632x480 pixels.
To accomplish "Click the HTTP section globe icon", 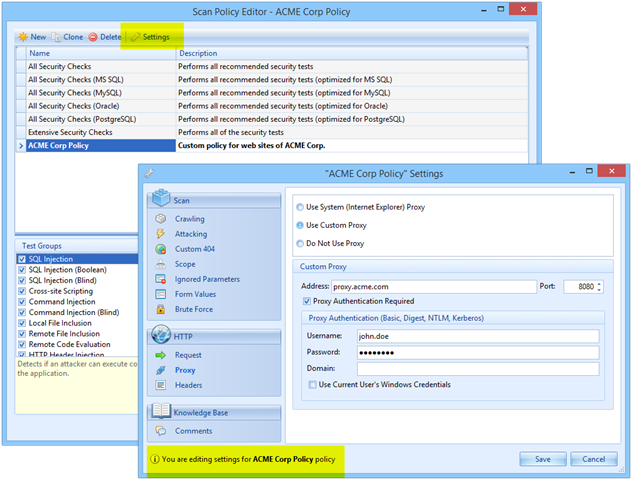I will click(161, 334).
